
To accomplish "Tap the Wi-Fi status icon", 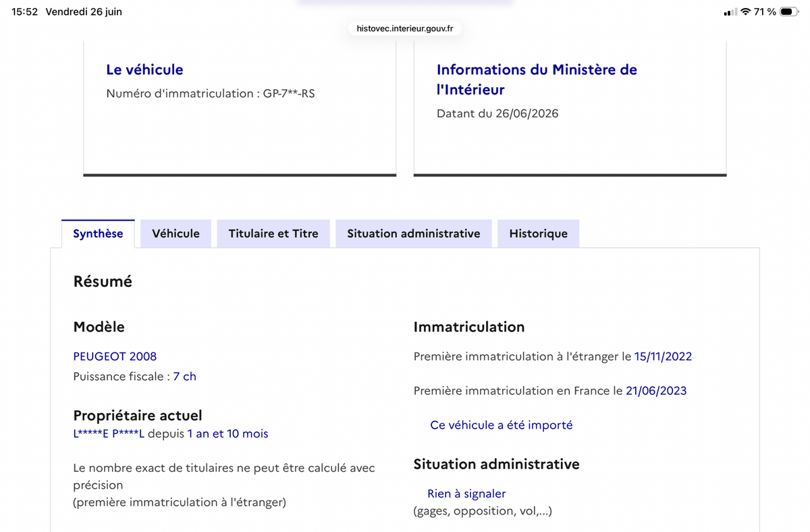I will (745, 12).
